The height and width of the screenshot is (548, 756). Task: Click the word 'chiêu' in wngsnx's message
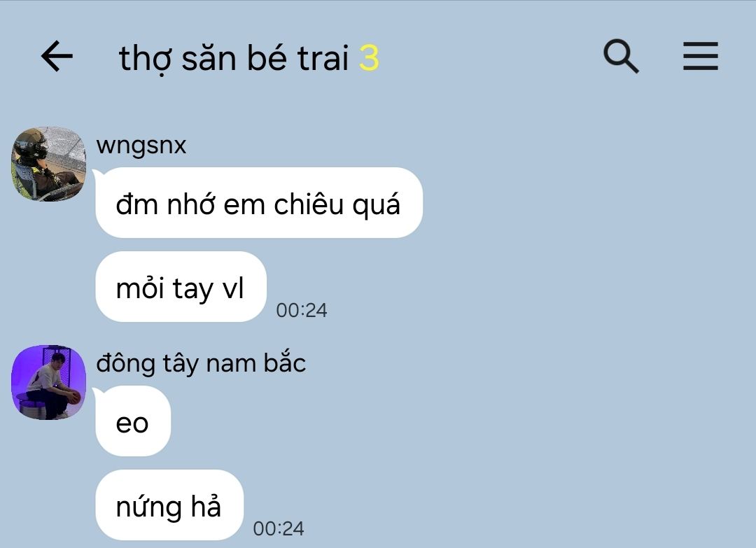pyautogui.click(x=309, y=204)
